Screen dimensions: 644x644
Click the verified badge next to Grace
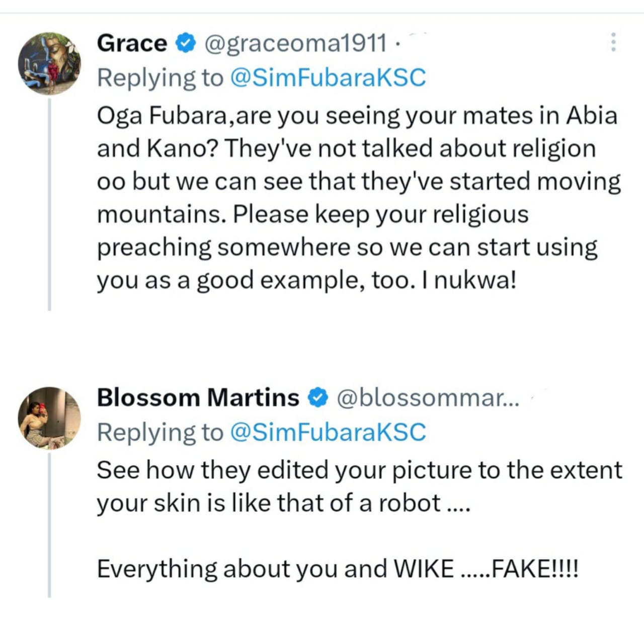[x=185, y=43]
